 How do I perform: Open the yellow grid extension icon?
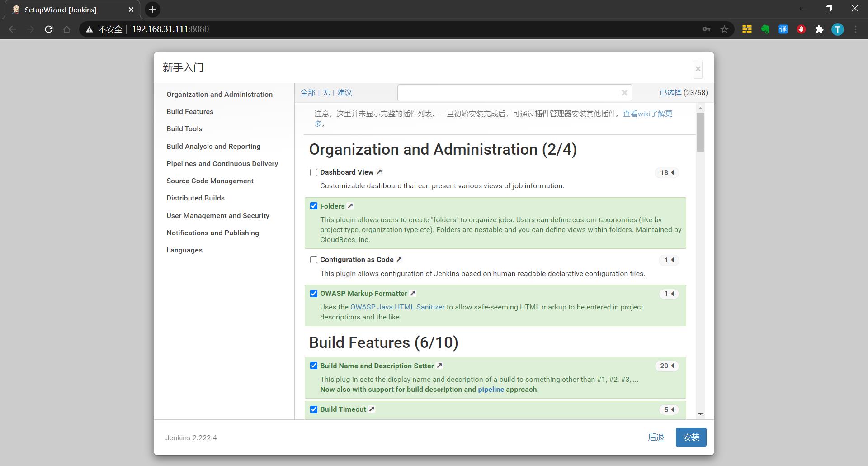pyautogui.click(x=747, y=29)
